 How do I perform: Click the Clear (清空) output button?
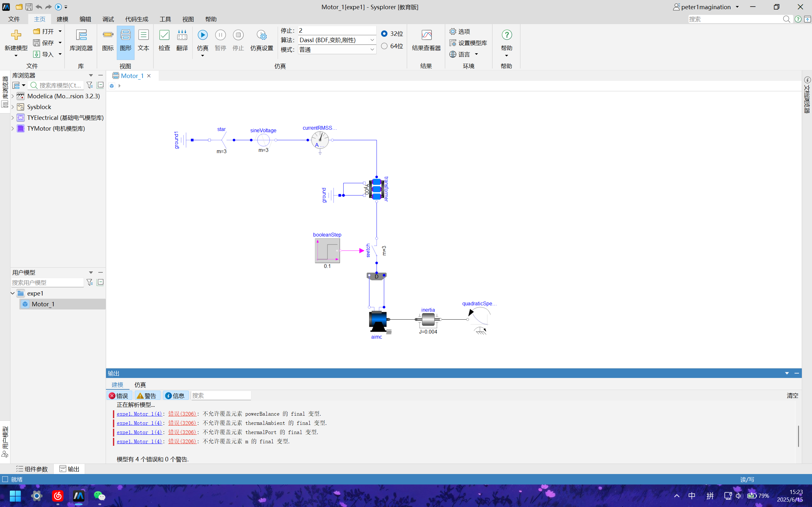(792, 396)
